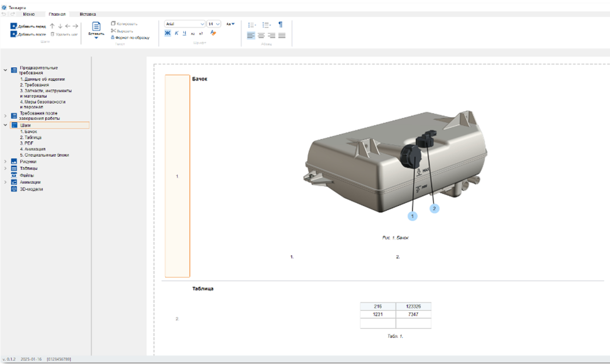Viewport: 610px width, 364px height.
Task: Click the bulleted list icon
Action: click(252, 24)
